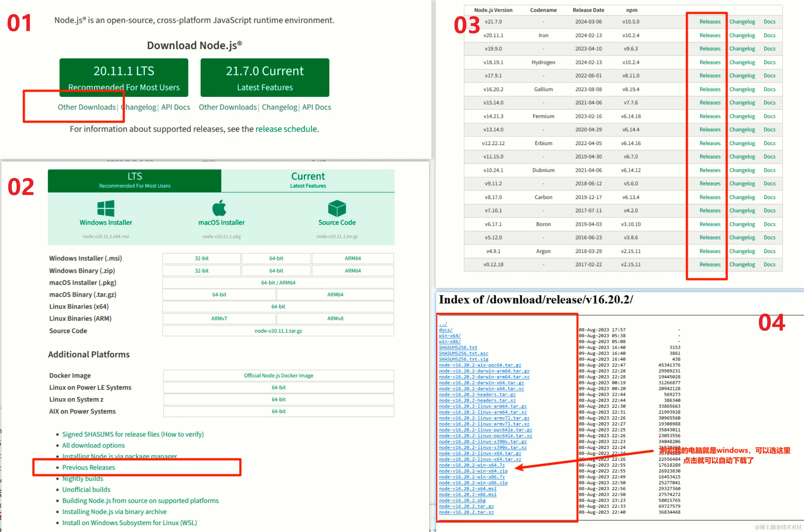Open the win-x64/ directory link
The height and width of the screenshot is (532, 804).
(449, 335)
